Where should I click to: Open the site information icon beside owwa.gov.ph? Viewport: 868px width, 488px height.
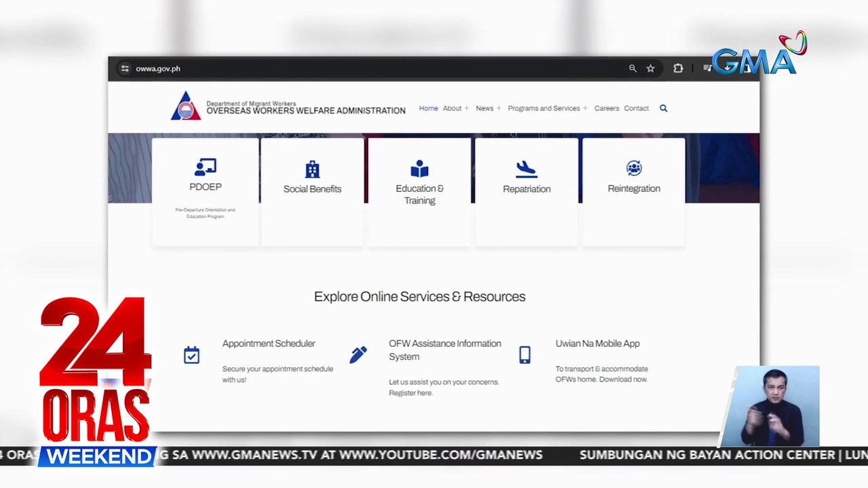click(x=125, y=68)
